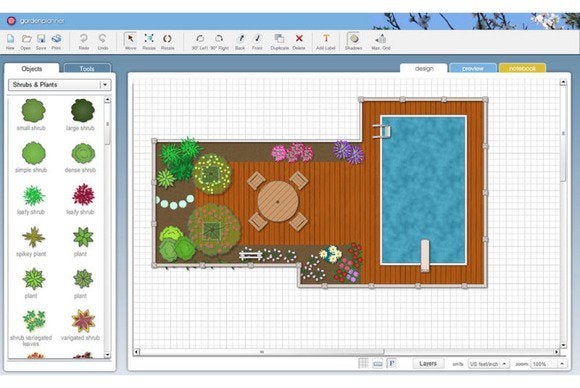The width and height of the screenshot is (580, 388).
Task: Switch to the preview tab
Action: (473, 68)
